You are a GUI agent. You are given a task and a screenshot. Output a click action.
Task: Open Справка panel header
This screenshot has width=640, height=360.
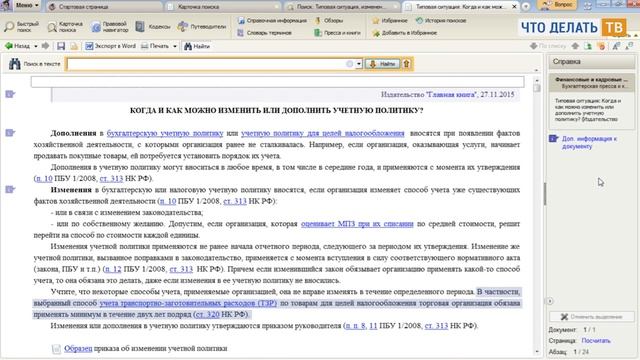(591, 62)
